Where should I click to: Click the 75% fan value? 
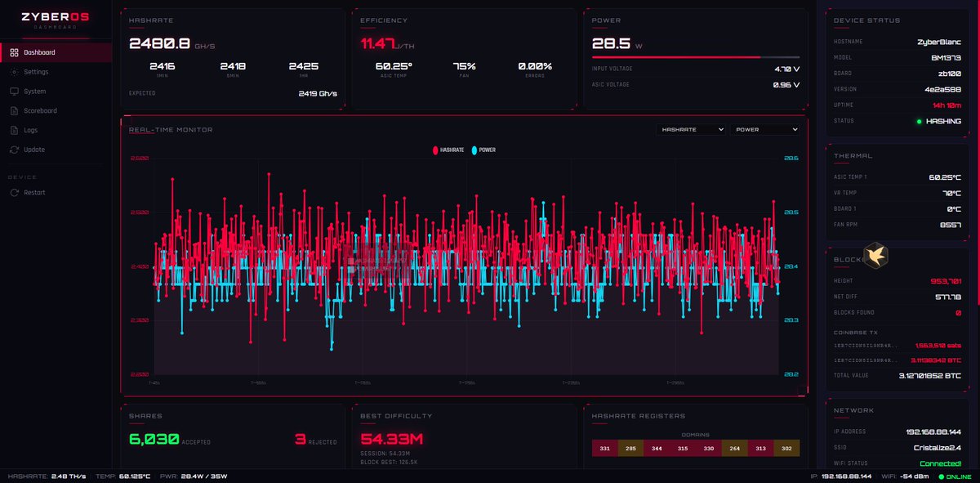465,66
